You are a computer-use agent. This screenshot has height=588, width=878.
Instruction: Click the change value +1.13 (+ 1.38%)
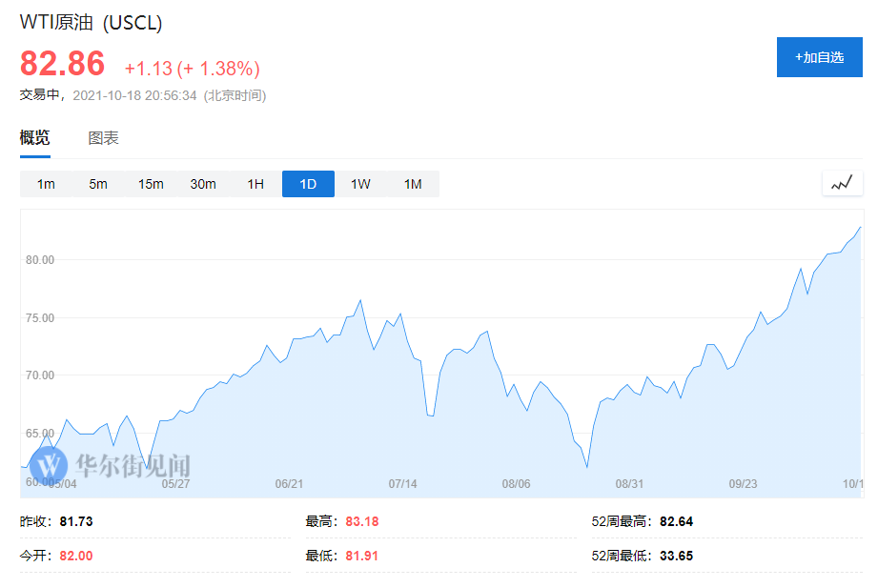192,69
